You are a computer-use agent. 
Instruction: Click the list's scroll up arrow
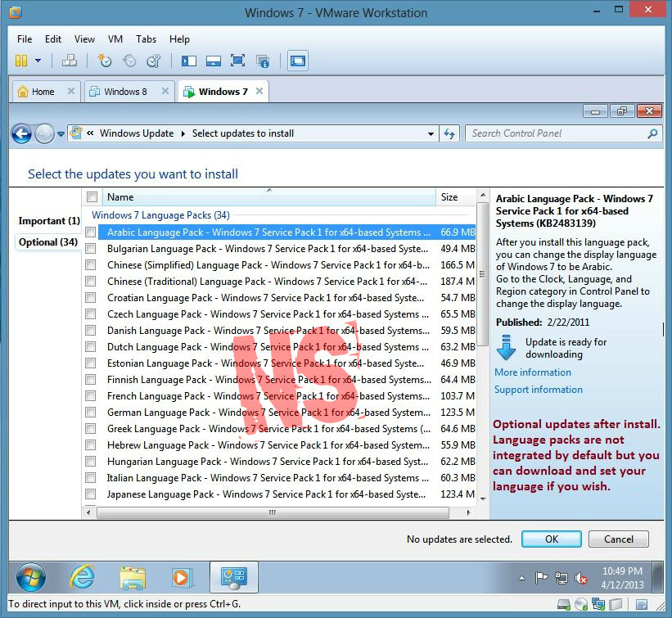[483, 195]
